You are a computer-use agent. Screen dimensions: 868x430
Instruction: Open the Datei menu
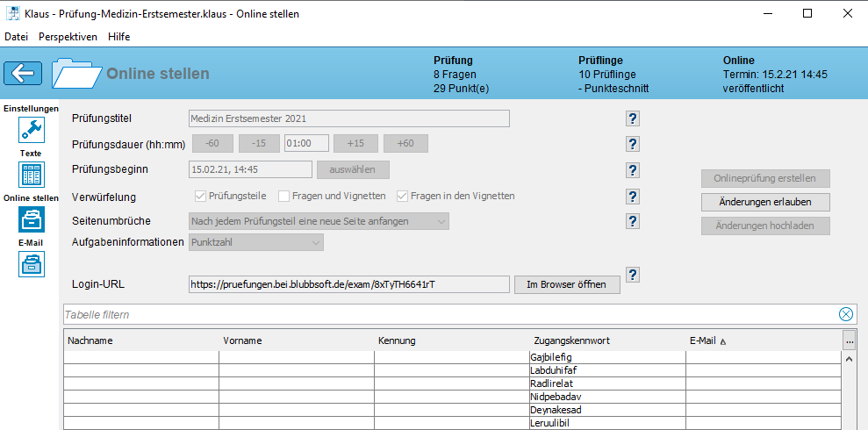[17, 37]
